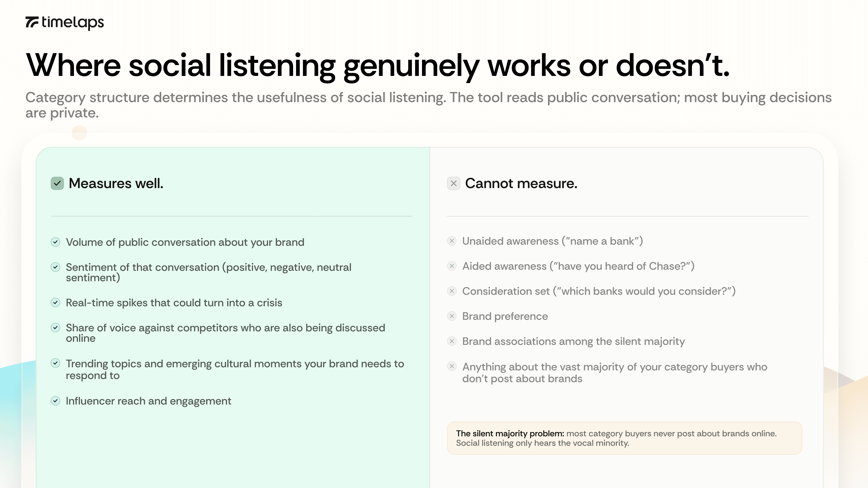The height and width of the screenshot is (488, 868).
Task: Click X icon next to Anything about the vast majority
Action: [x=452, y=366]
